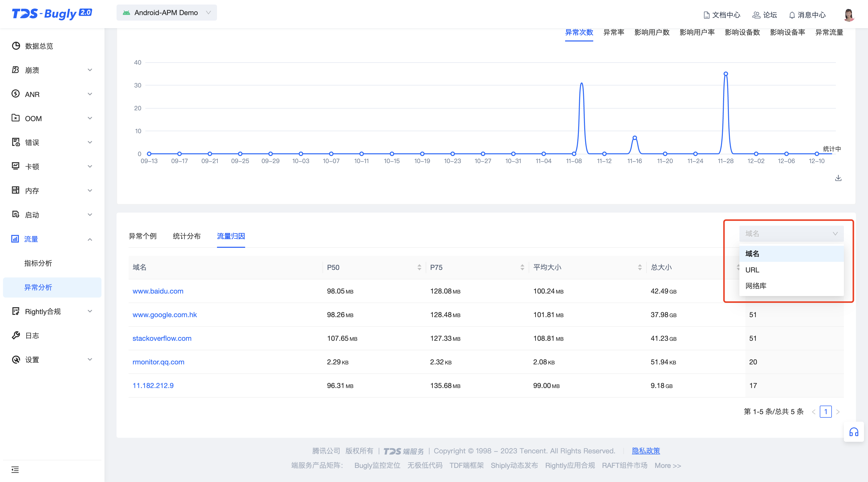Viewport: 868px width, 482px height.
Task: Open the stackoverflow.com domain link
Action: click(162, 339)
